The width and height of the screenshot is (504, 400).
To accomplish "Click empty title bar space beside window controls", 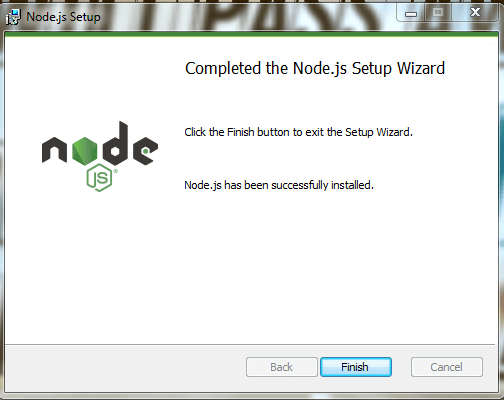I will [x=248, y=16].
